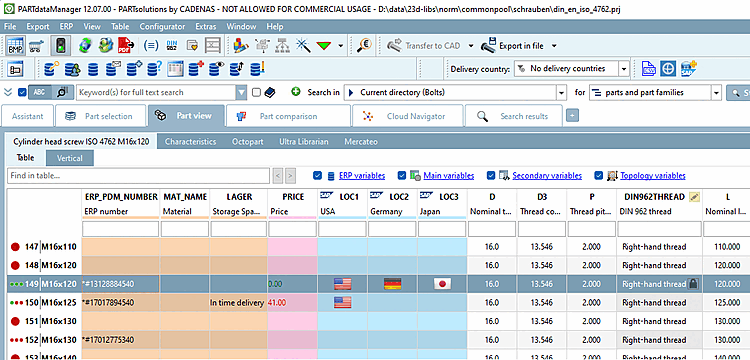Click the blue crosshair circle icon
Screen dimensions: 750x360
(668, 69)
